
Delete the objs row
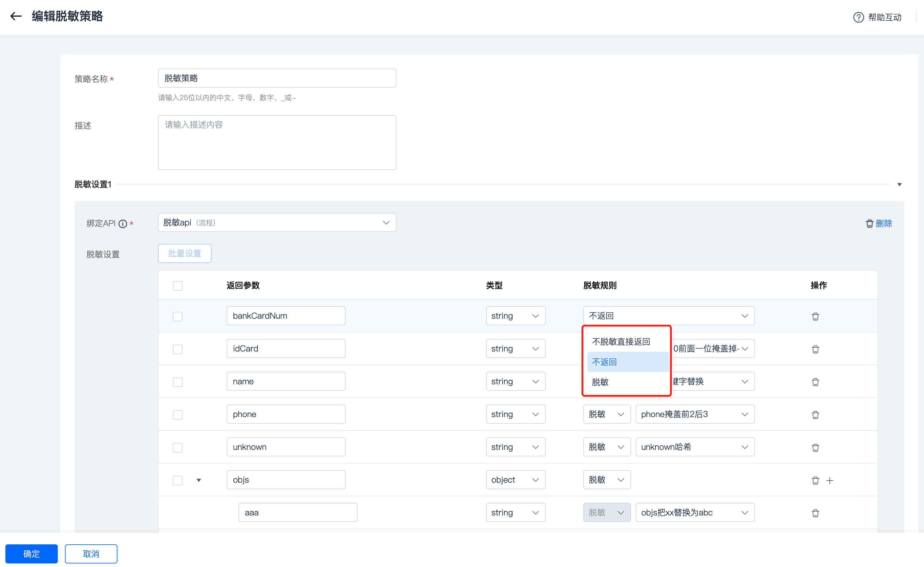(x=815, y=480)
